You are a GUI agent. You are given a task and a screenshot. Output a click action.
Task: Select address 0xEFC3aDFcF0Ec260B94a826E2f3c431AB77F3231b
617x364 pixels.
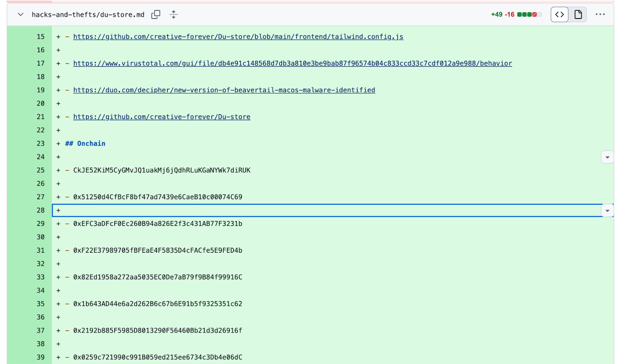(x=158, y=223)
